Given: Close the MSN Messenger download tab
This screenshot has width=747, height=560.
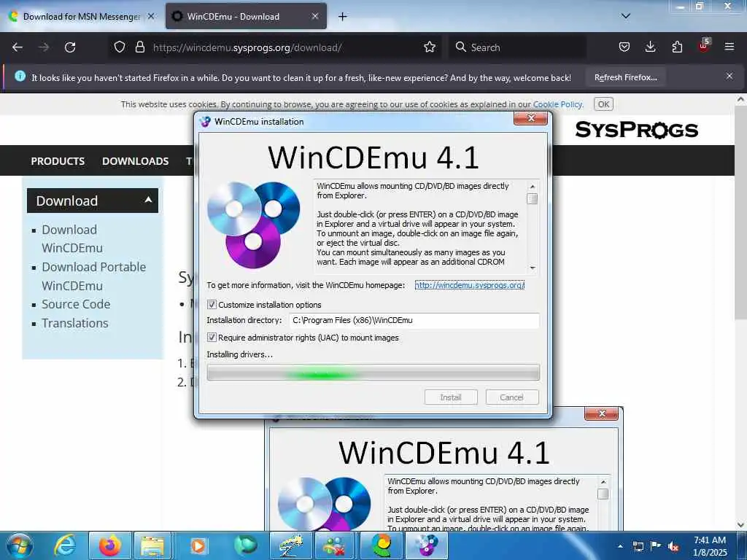Looking at the screenshot, I should [x=151, y=16].
